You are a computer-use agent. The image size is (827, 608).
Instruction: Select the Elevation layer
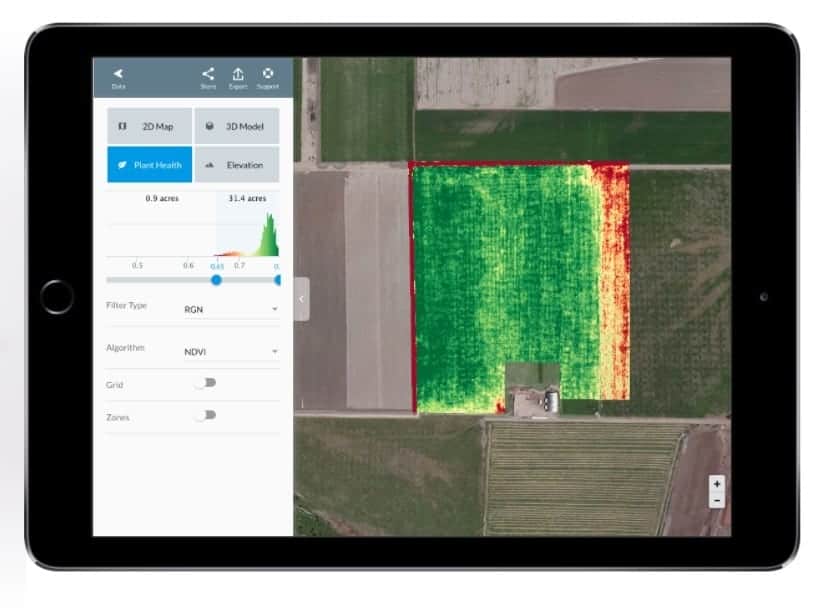coord(237,165)
